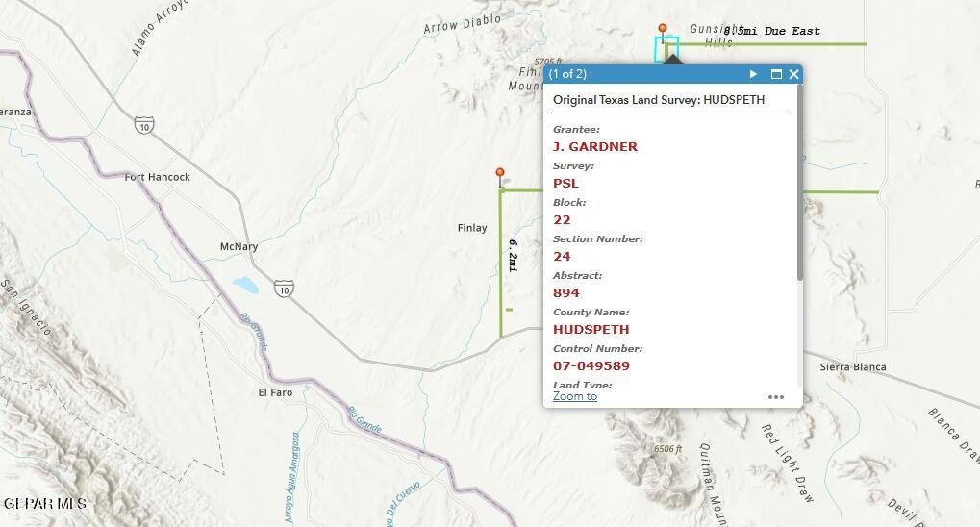The width and height of the screenshot is (980, 527).
Task: Click the Zoom to link
Action: coord(574,396)
